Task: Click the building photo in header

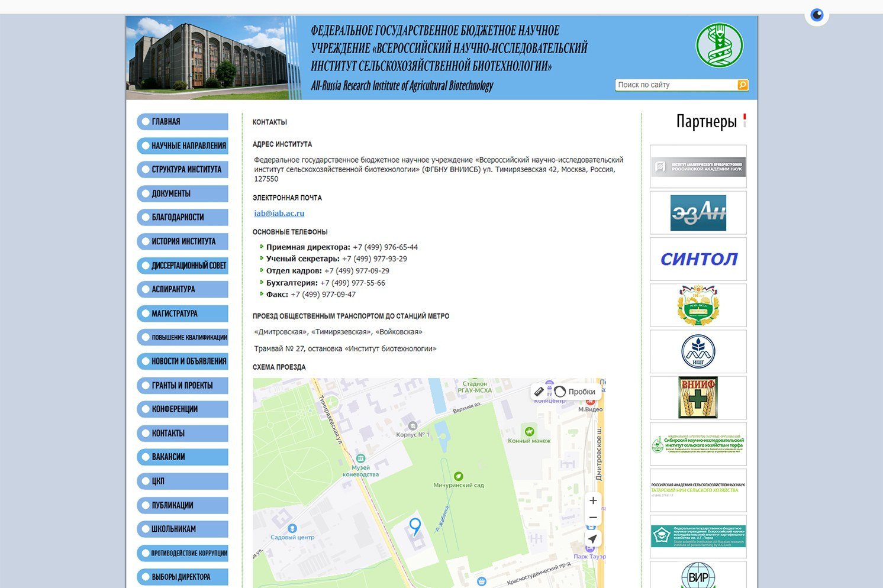Action: [208, 58]
